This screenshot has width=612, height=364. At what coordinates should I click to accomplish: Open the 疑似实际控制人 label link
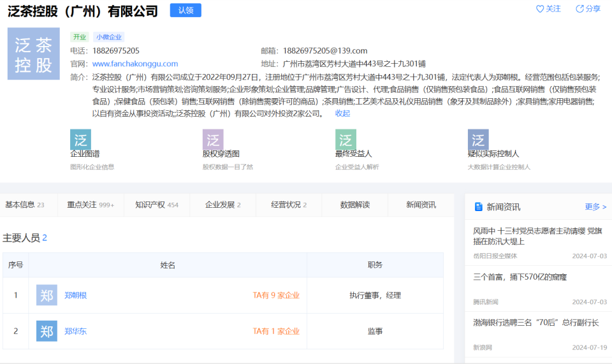[x=493, y=154]
